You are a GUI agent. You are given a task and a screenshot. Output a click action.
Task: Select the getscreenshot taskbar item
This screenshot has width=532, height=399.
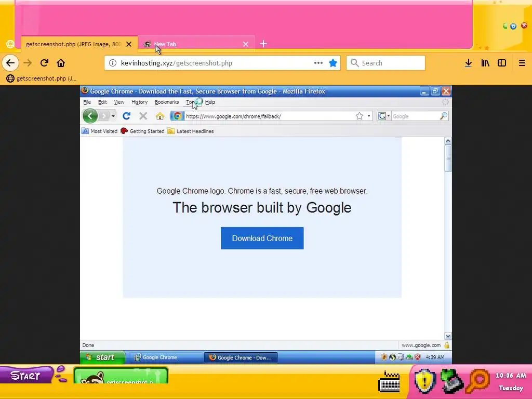(121, 376)
